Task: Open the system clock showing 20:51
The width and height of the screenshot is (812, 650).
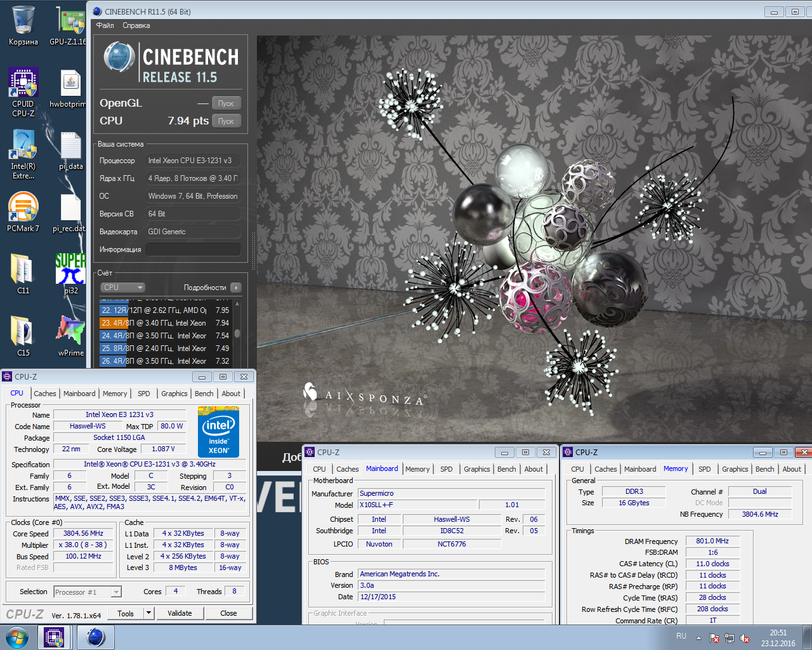Action: click(x=778, y=638)
